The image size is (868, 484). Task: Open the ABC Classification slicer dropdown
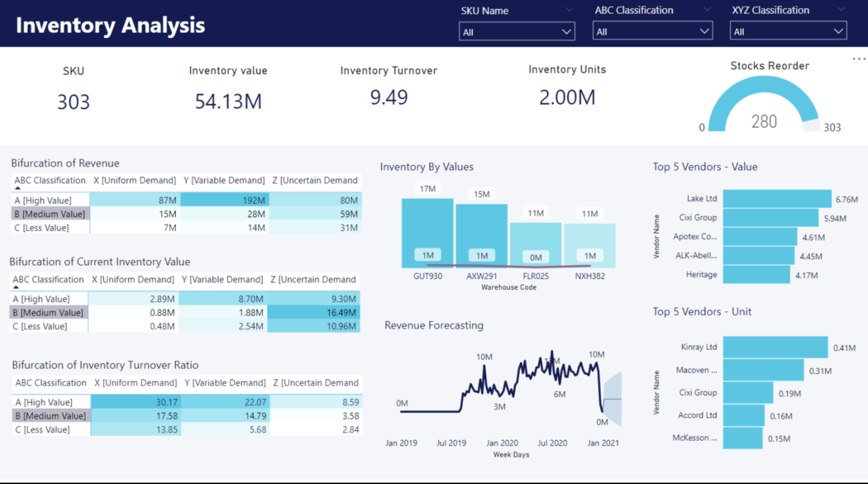[x=652, y=31]
